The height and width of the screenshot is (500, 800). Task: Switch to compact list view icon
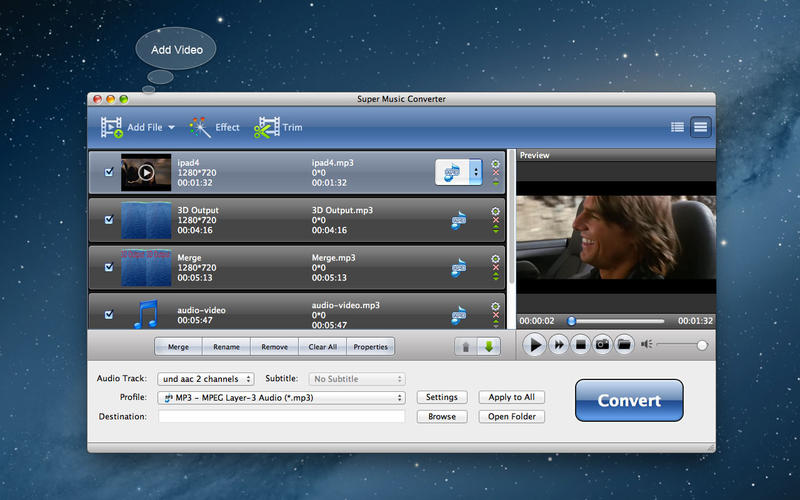pyautogui.click(x=677, y=127)
